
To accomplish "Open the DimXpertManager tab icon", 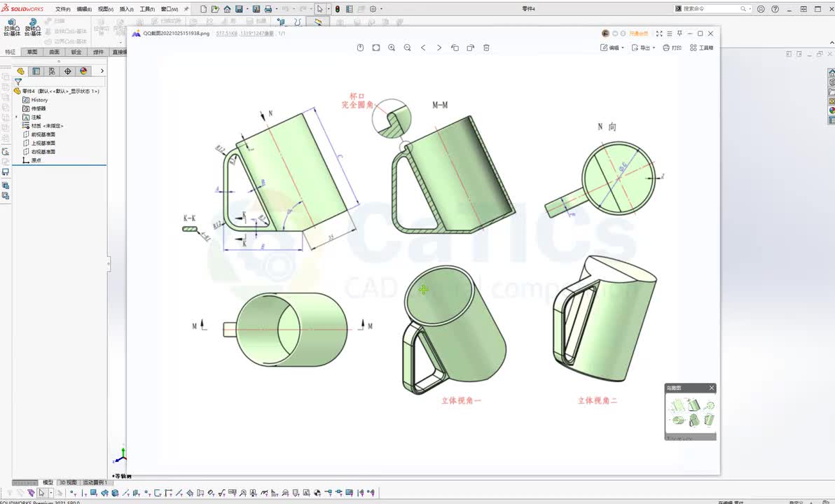I will pyautogui.click(x=68, y=71).
